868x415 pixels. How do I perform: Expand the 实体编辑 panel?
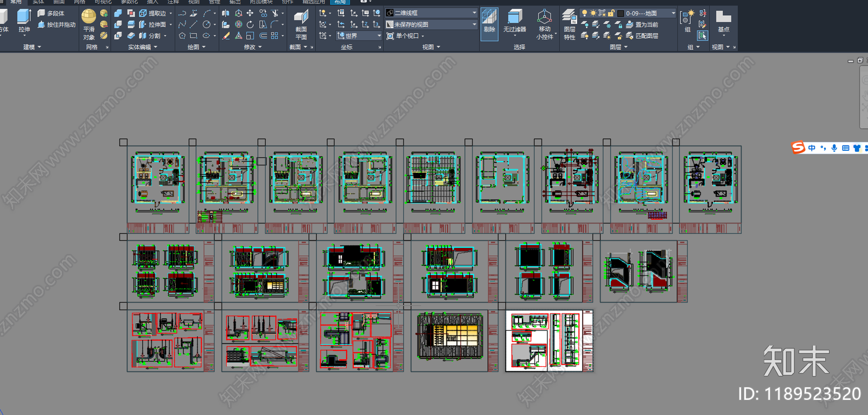142,47
